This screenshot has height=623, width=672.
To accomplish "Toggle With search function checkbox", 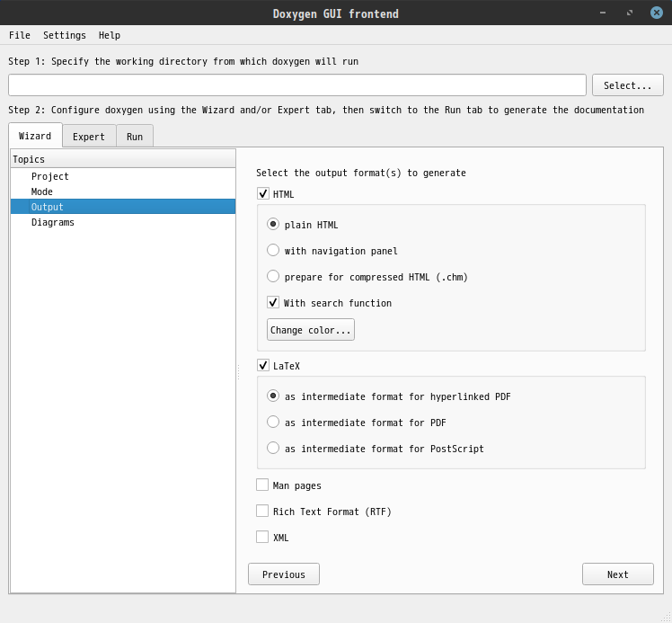I will click(273, 303).
